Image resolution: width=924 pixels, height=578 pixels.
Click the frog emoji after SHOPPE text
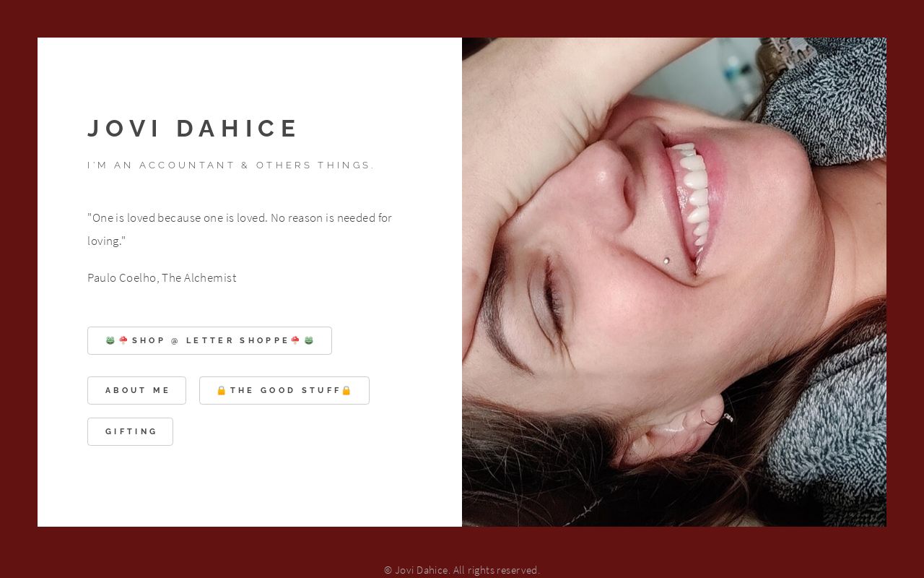coord(309,340)
